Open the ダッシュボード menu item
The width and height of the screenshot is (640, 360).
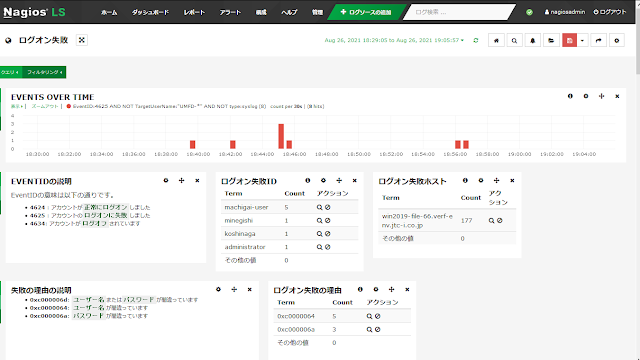point(150,12)
